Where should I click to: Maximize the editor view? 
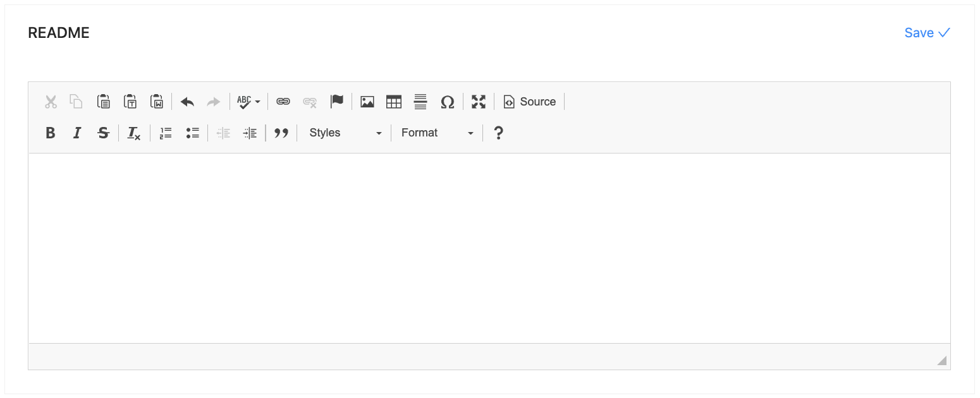[479, 101]
